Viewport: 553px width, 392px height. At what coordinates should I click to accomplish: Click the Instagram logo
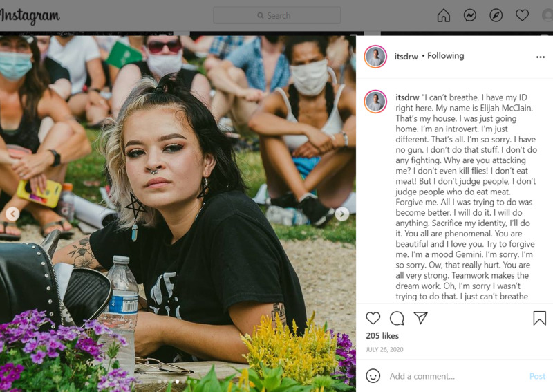[30, 16]
